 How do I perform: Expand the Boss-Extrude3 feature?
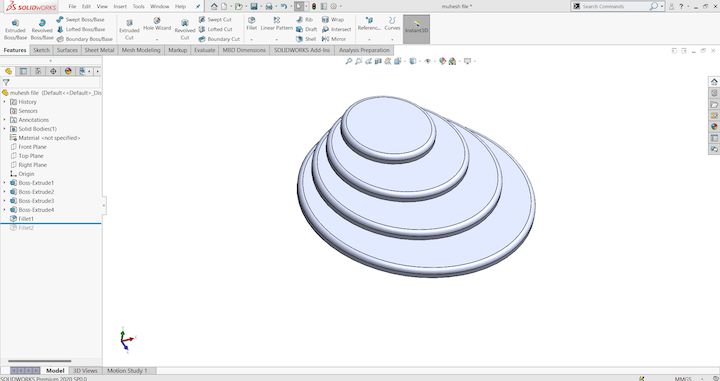coord(5,201)
